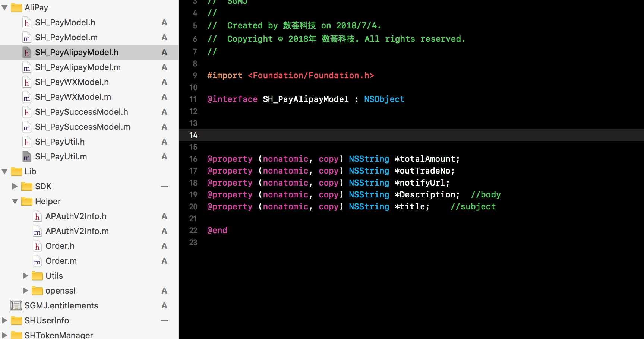
Task: Click the AliPay folder icon
Action: pos(16,7)
